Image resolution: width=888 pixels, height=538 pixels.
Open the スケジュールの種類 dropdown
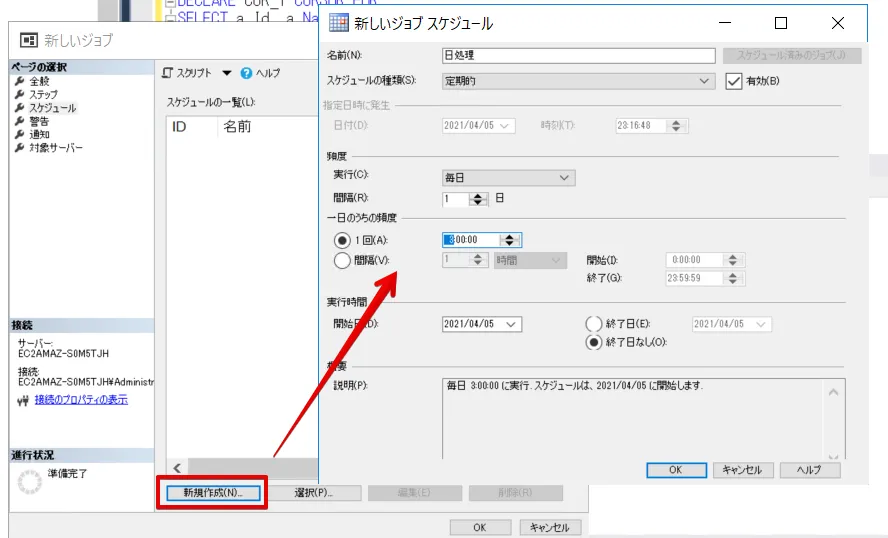tap(705, 81)
